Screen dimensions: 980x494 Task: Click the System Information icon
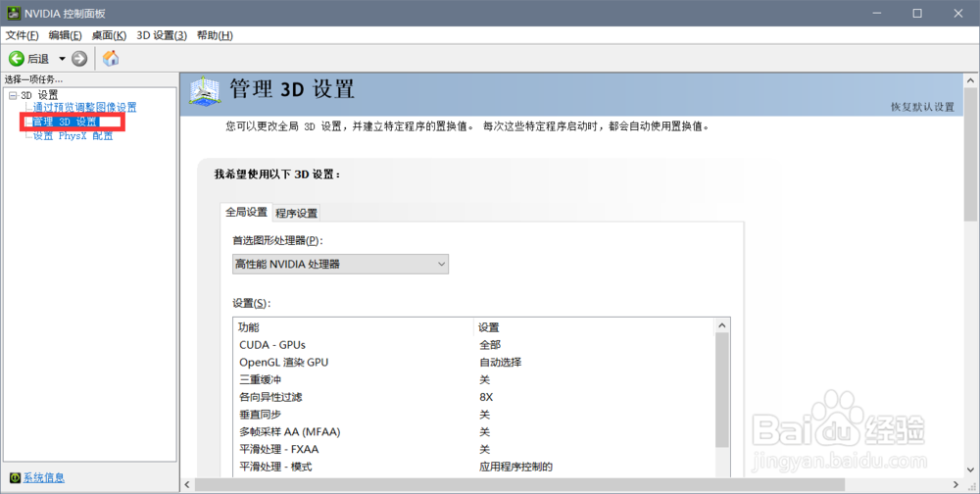(15, 477)
